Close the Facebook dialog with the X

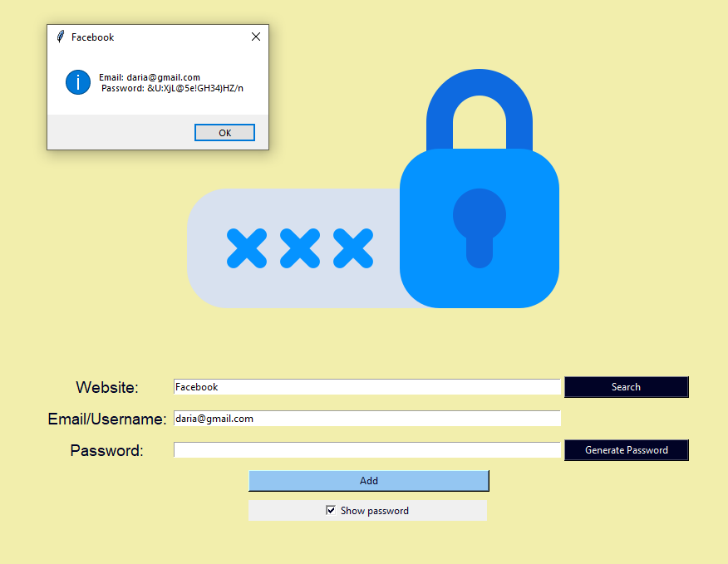[x=256, y=37]
